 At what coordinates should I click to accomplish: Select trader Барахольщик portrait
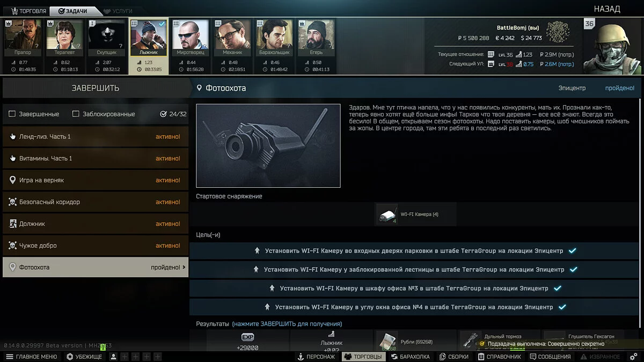click(x=274, y=38)
